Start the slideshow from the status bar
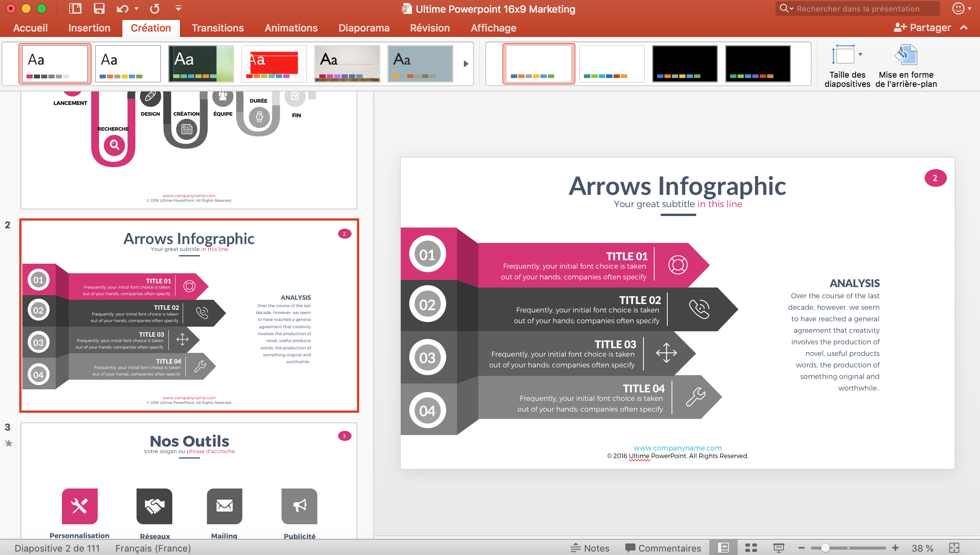Image resolution: width=980 pixels, height=555 pixels. pos(778,548)
